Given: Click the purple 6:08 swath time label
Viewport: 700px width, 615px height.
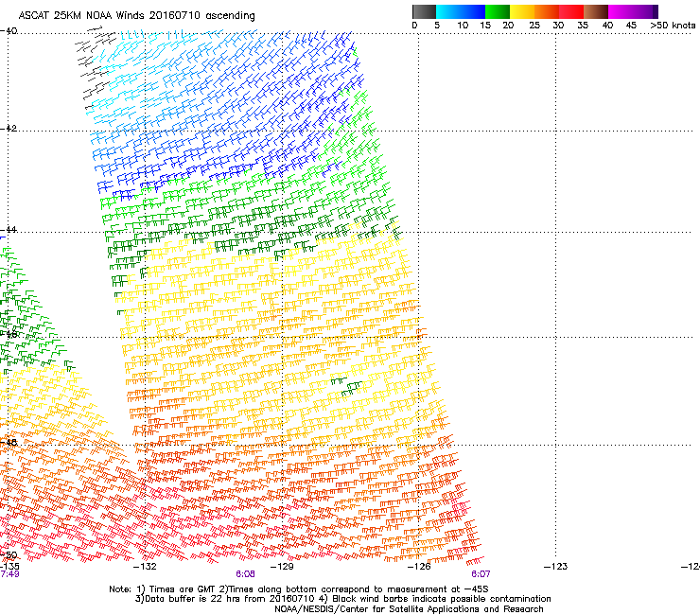Looking at the screenshot, I should tap(246, 574).
